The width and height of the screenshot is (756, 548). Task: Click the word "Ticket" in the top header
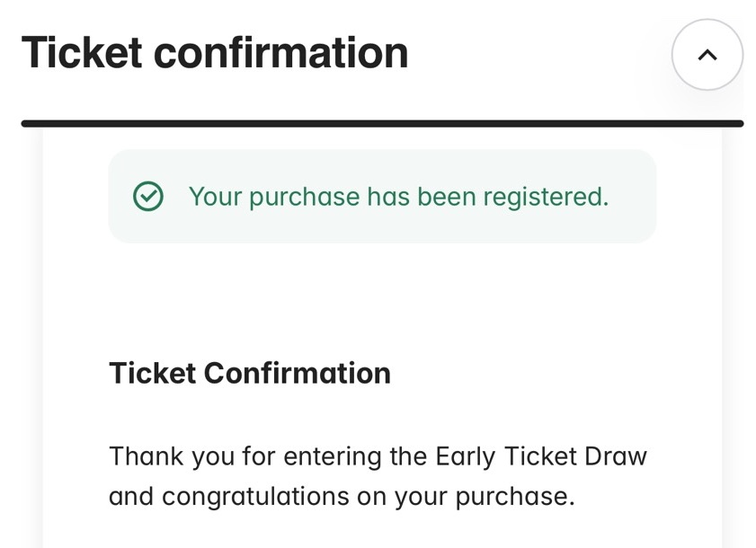click(x=82, y=52)
